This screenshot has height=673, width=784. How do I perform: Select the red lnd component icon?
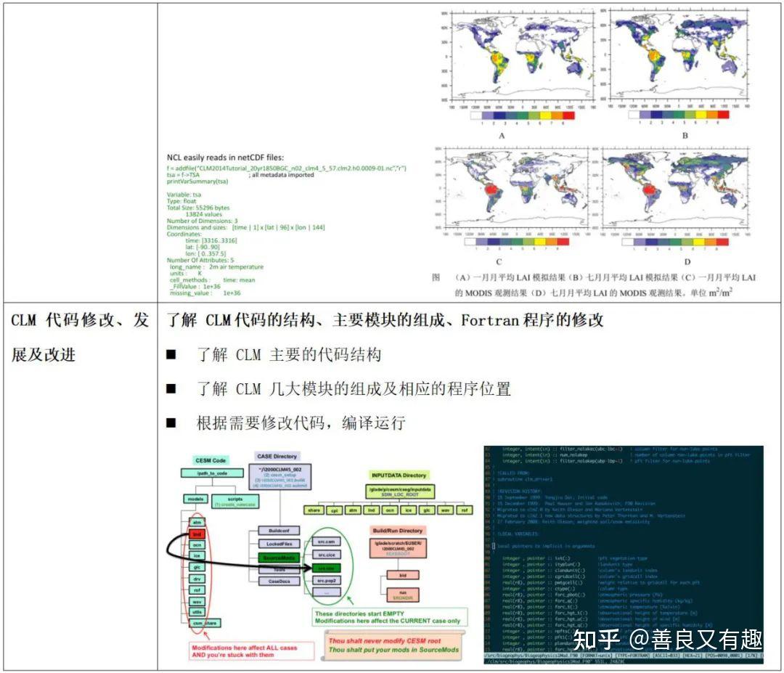click(197, 534)
